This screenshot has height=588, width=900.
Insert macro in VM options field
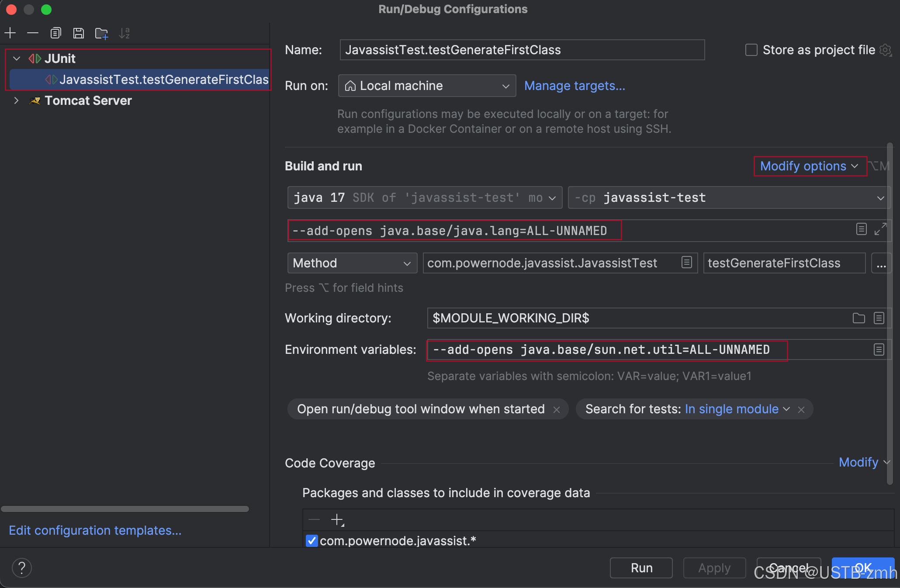[862, 229]
